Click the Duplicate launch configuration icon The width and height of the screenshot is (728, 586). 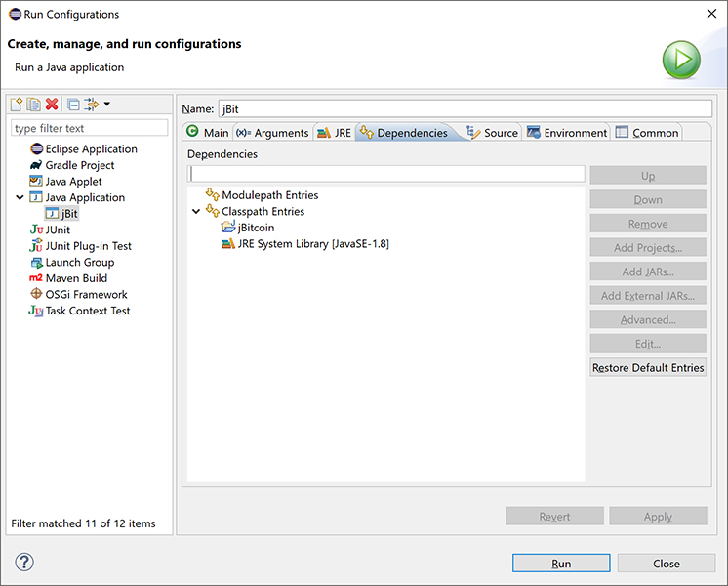point(34,105)
